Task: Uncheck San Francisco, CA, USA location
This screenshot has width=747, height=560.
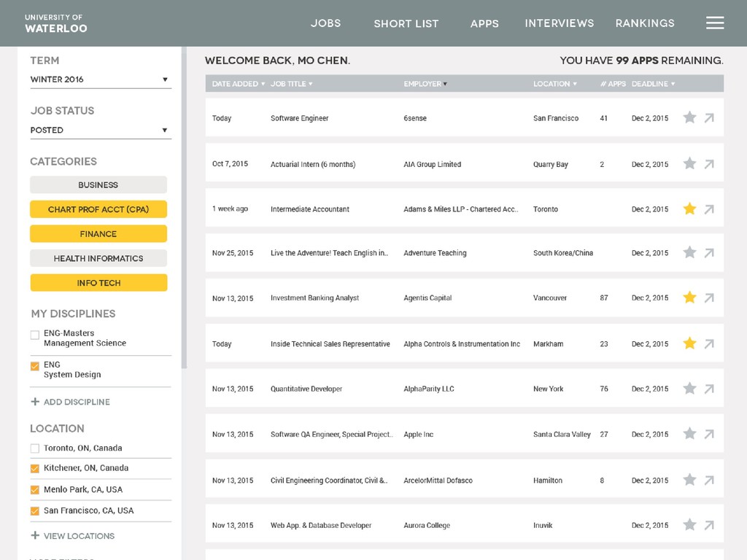Action: [x=35, y=511]
